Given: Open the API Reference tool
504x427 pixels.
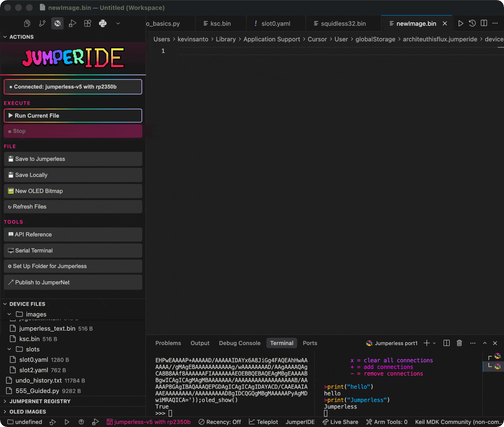Looking at the screenshot, I should pyautogui.click(x=73, y=235).
